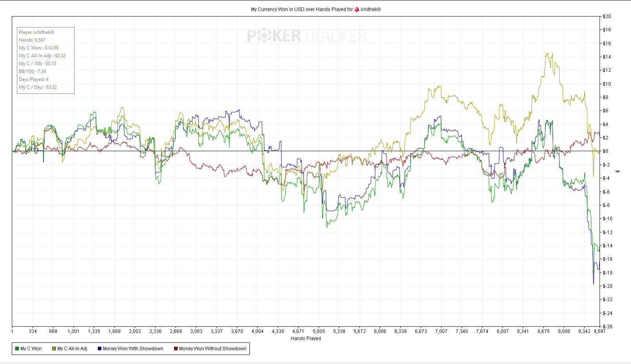Select the 'My C Won' legend label
This screenshot has width=631, height=364.
31,349
